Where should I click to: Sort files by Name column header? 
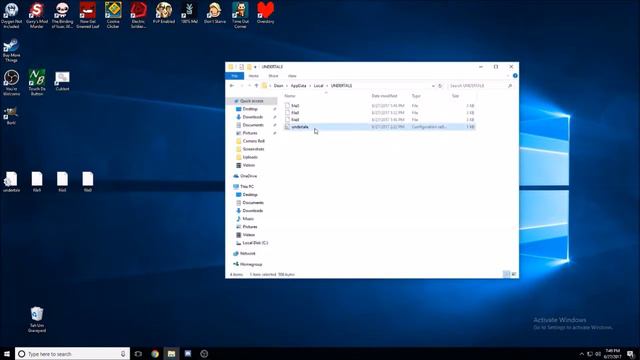coord(290,96)
